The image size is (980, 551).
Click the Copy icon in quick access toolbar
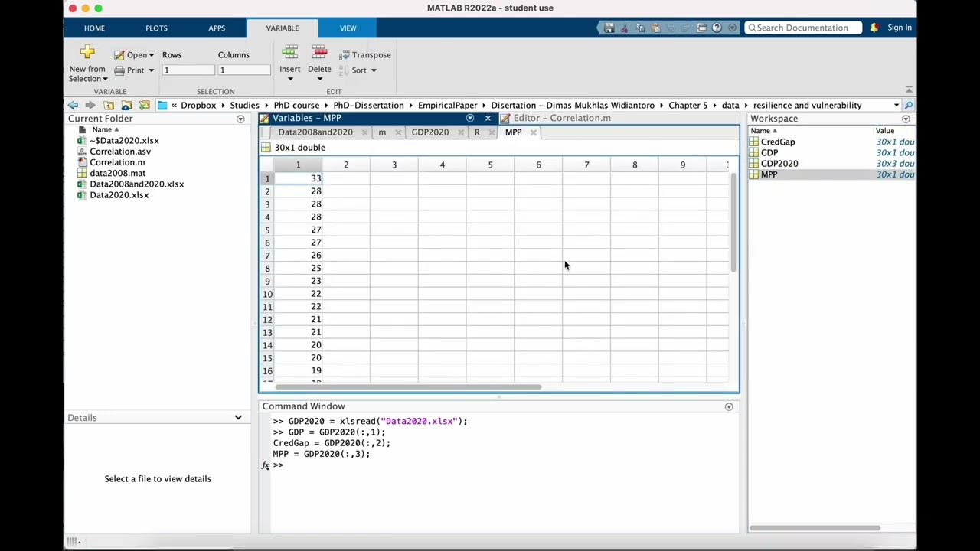click(640, 28)
